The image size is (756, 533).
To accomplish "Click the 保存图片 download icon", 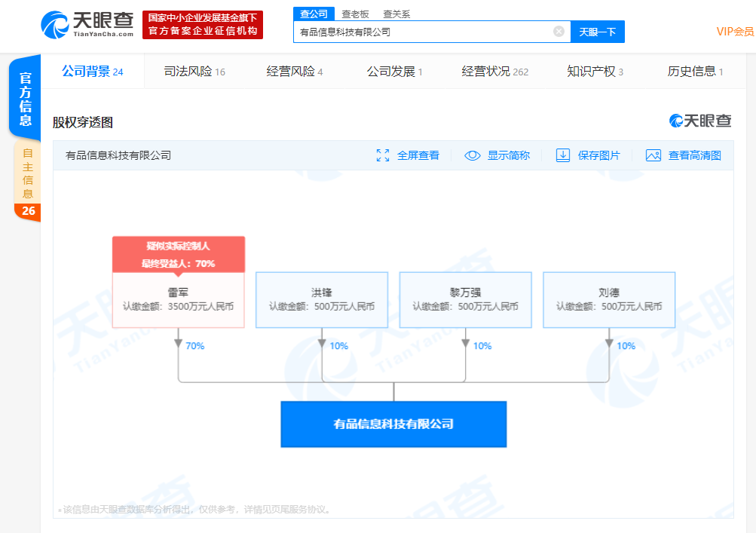I will pos(563,155).
